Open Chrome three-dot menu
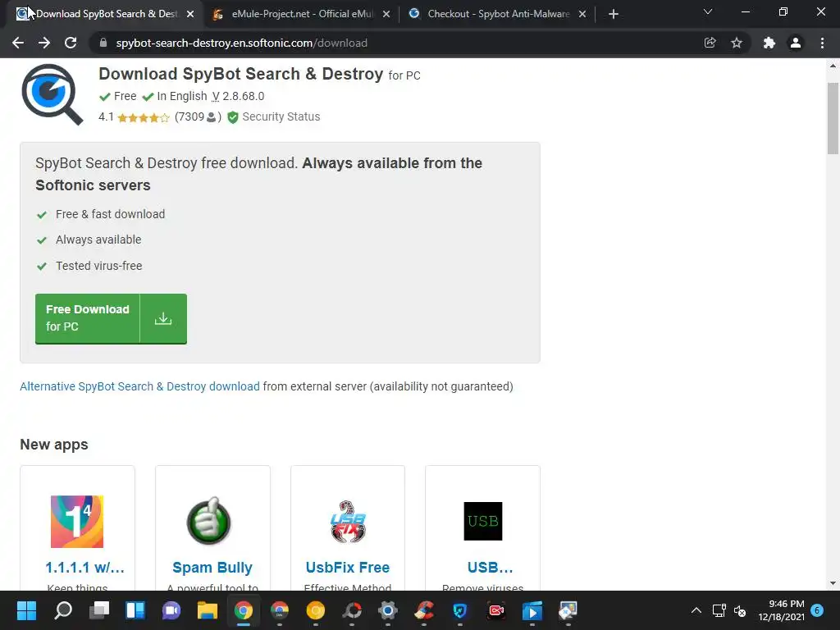 point(822,43)
